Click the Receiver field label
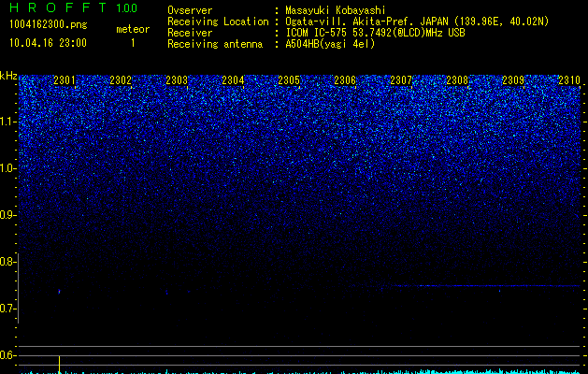 [x=190, y=33]
